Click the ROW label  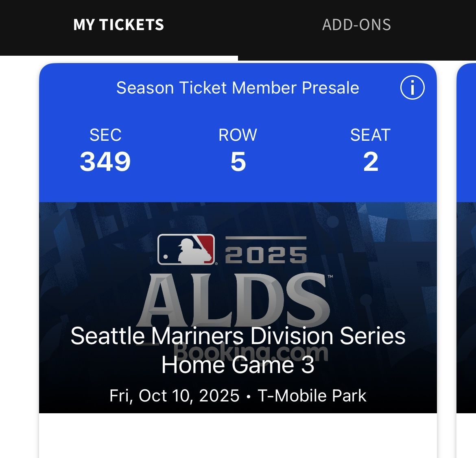coord(238,135)
